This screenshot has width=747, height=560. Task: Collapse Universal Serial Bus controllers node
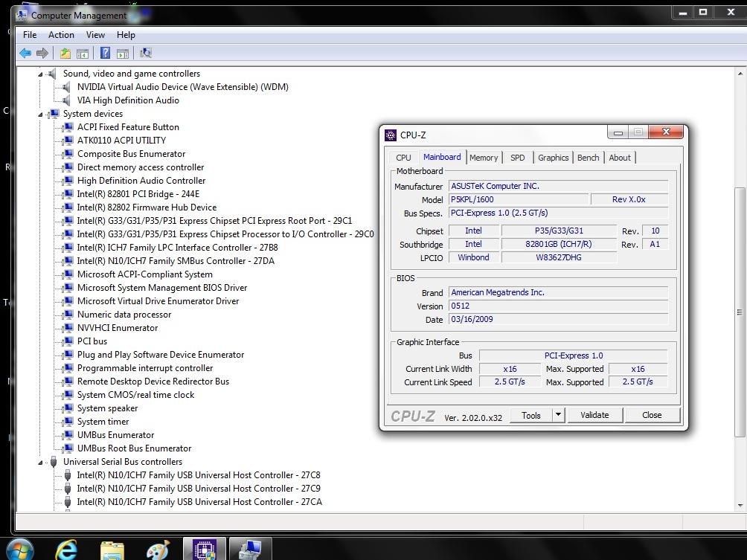pos(40,463)
